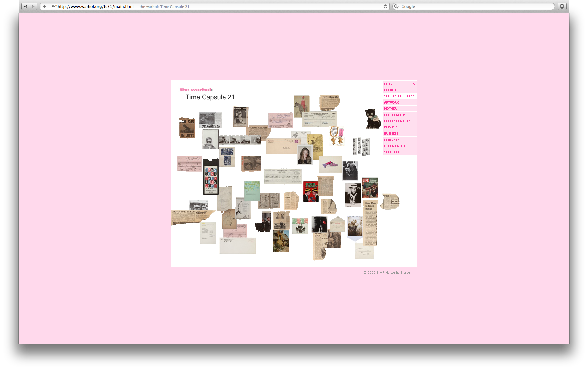Screen dimensions: 588x370
Task: Open the search engine dropdown via the magnifier
Action: pyautogui.click(x=397, y=6)
